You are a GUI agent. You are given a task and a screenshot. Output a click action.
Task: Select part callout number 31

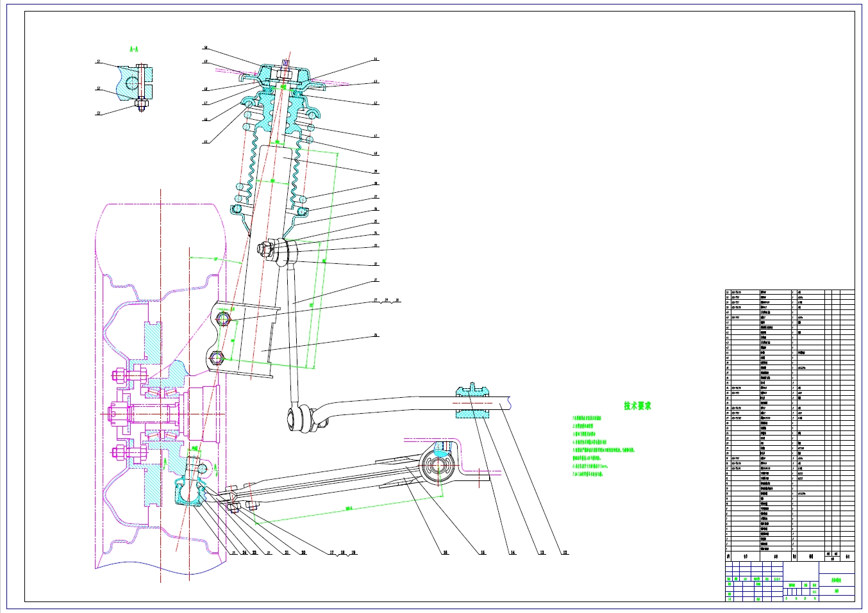[x=376, y=280]
